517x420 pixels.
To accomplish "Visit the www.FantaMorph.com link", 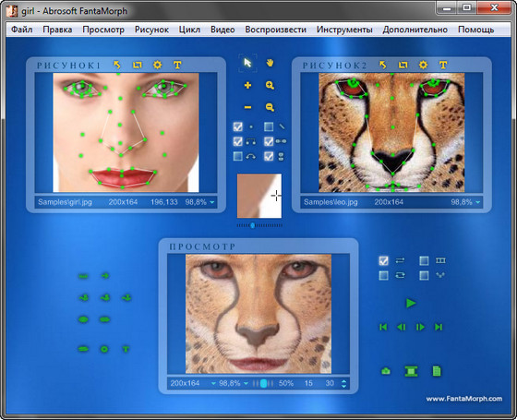I will pyautogui.click(x=464, y=399).
